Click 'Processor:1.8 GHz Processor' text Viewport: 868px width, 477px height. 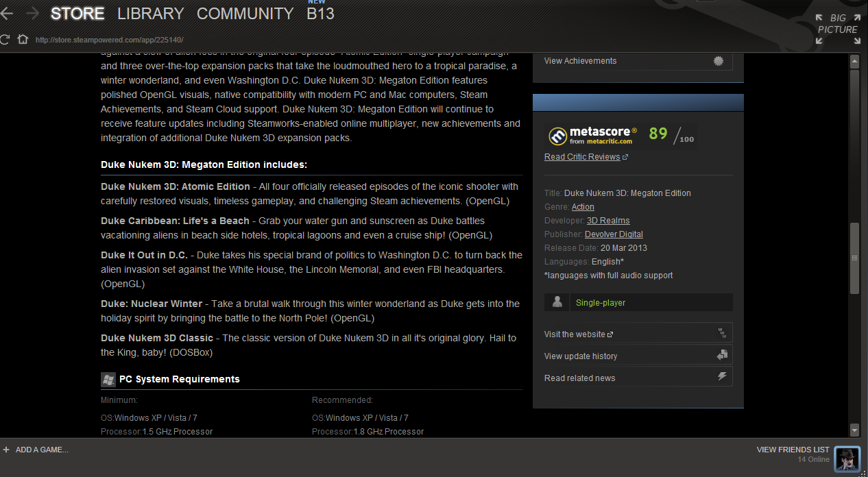tap(367, 432)
